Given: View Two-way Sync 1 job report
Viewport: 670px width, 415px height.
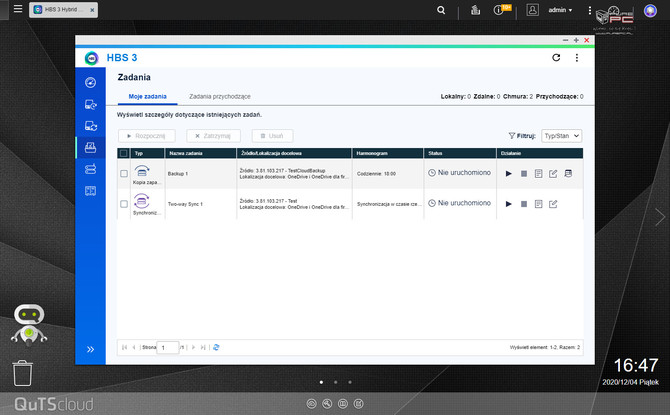Looking at the screenshot, I should click(538, 204).
